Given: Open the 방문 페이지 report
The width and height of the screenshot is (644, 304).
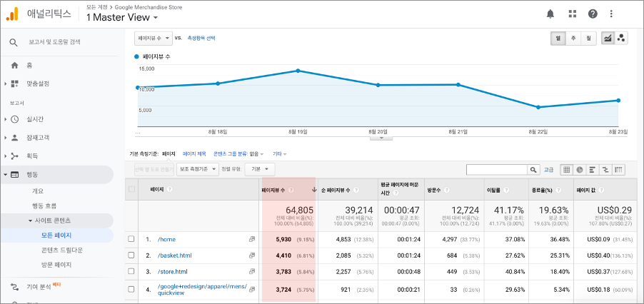Looking at the screenshot, I should point(56,265).
